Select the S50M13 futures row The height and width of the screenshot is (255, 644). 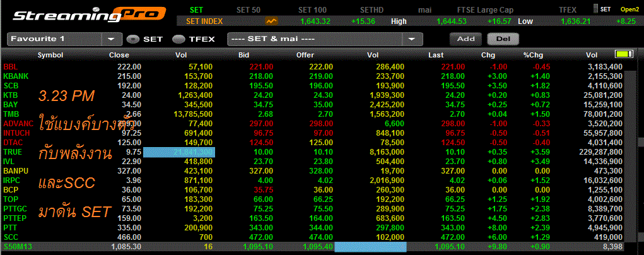click(x=312, y=247)
